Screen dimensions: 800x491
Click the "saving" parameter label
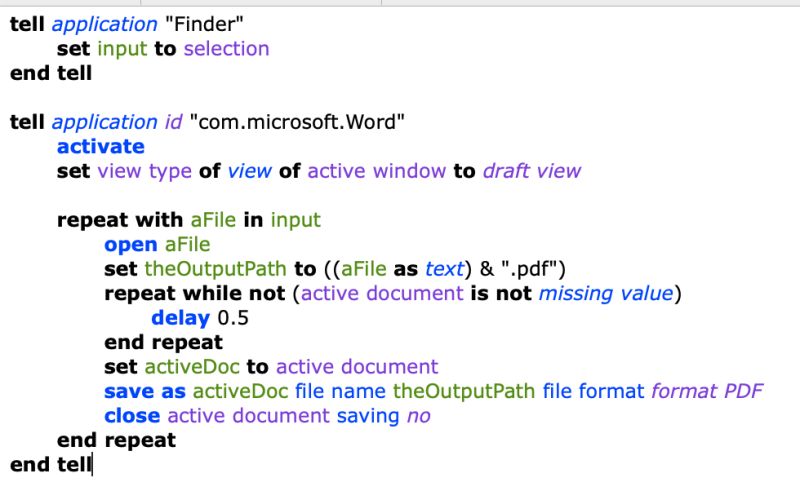pyautogui.click(x=368, y=416)
